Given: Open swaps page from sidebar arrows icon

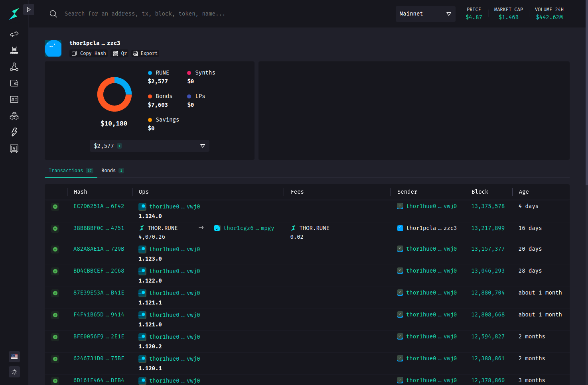Looking at the screenshot, I should 14,34.
